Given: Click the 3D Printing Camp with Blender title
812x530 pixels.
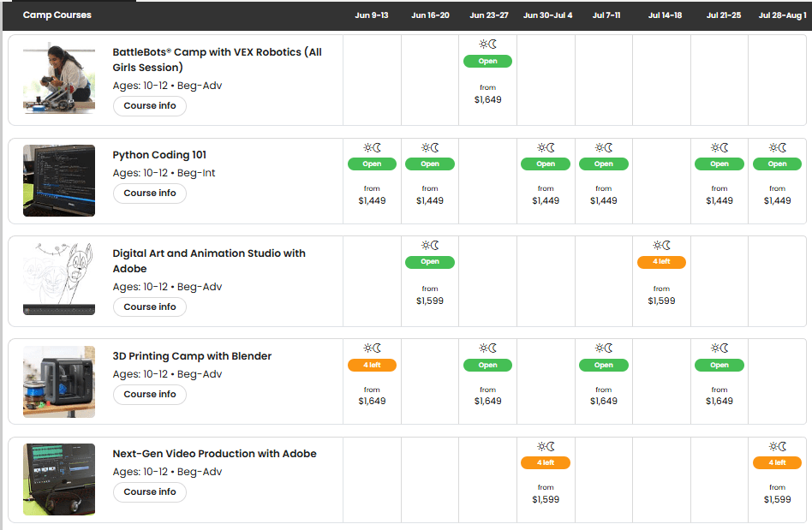Looking at the screenshot, I should pyautogui.click(x=192, y=356).
